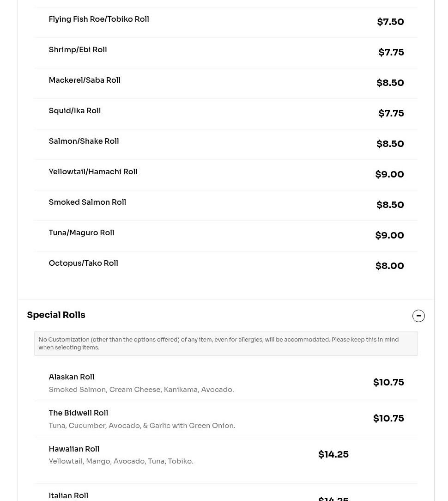Select Flying Fish Roe/Tobiko Roll
Screen dimensions: 448x501
(99, 19)
